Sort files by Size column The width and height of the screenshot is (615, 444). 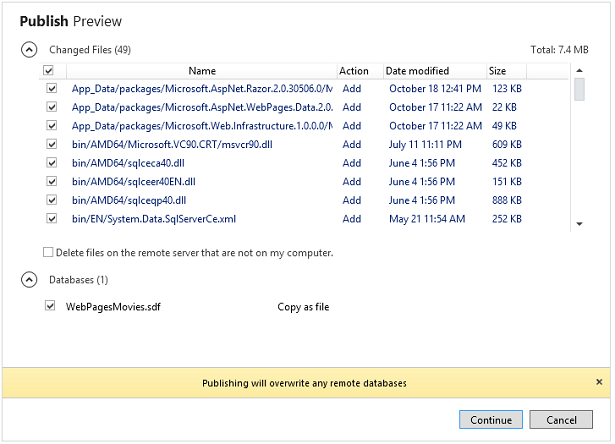click(497, 71)
